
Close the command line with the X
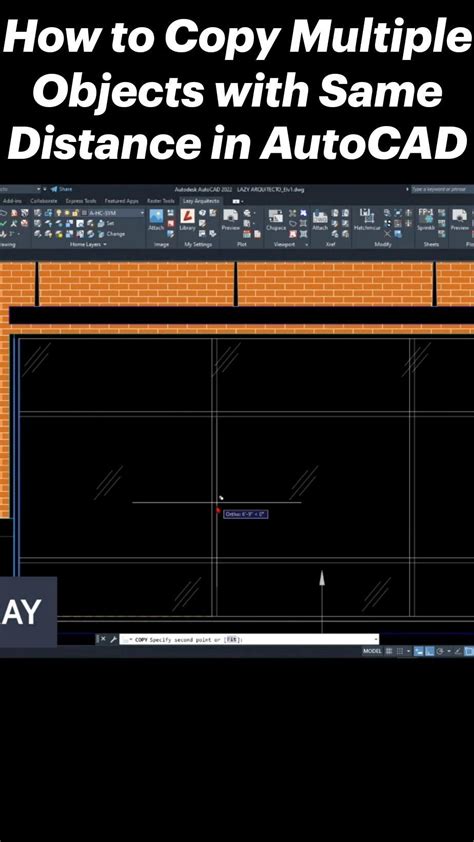tap(104, 639)
